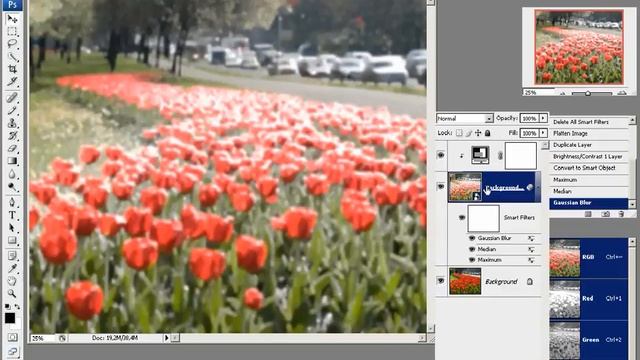Select the Hand tool
Screen dimensions: 640x360
pos(12,281)
